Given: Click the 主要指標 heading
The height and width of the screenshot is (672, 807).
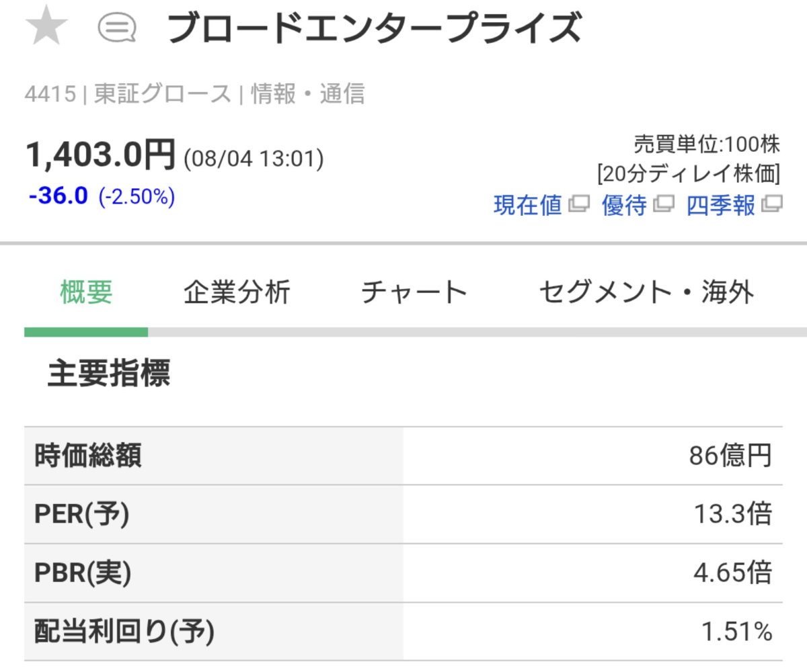Looking at the screenshot, I should 109,374.
